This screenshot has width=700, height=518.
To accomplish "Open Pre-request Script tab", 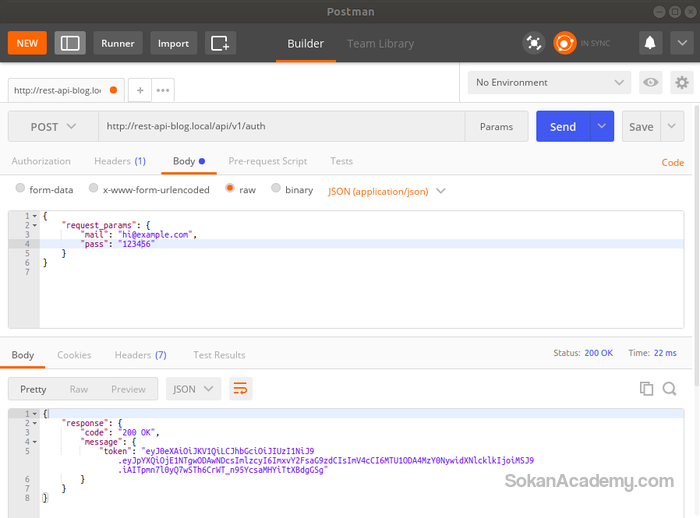I will 268,161.
